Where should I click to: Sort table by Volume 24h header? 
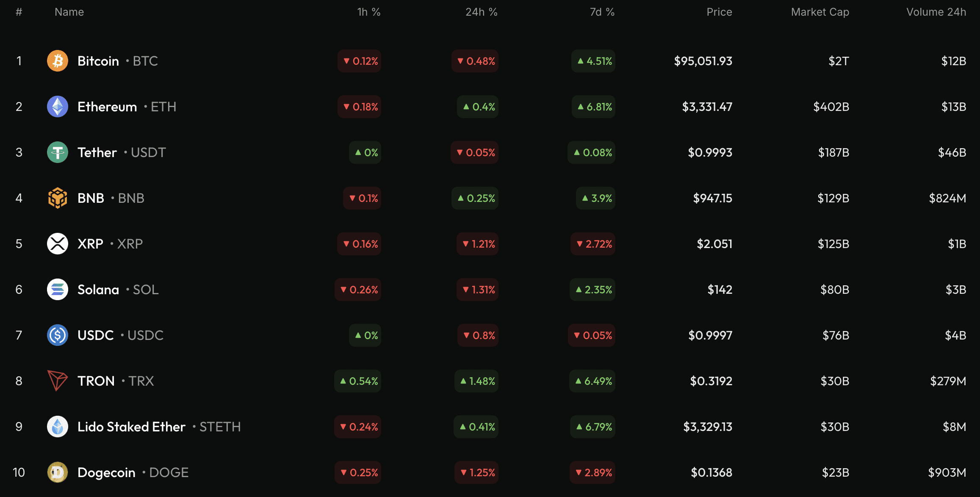point(936,12)
